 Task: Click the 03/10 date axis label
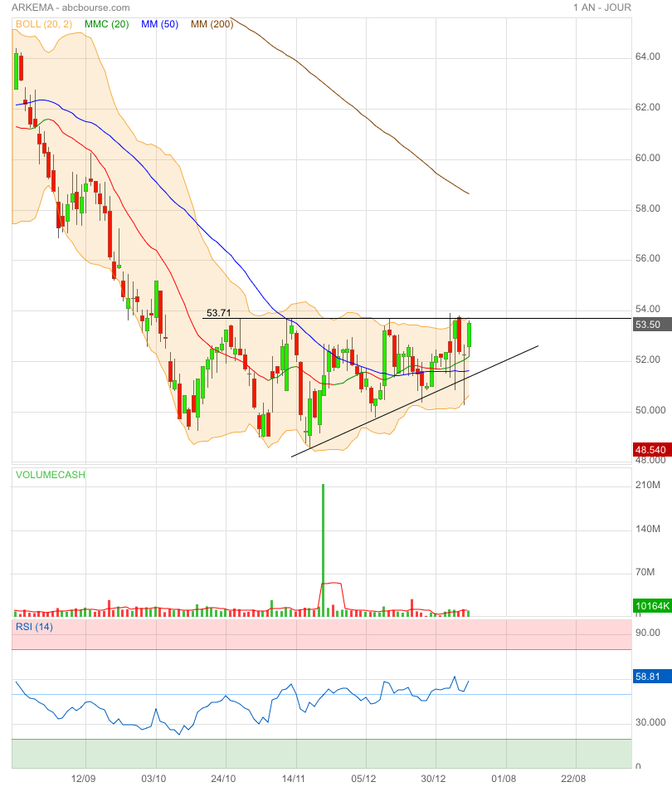[x=155, y=780]
